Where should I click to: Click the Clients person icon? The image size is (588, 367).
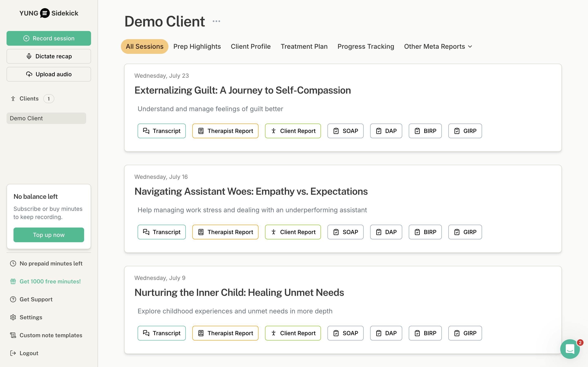[13, 98]
